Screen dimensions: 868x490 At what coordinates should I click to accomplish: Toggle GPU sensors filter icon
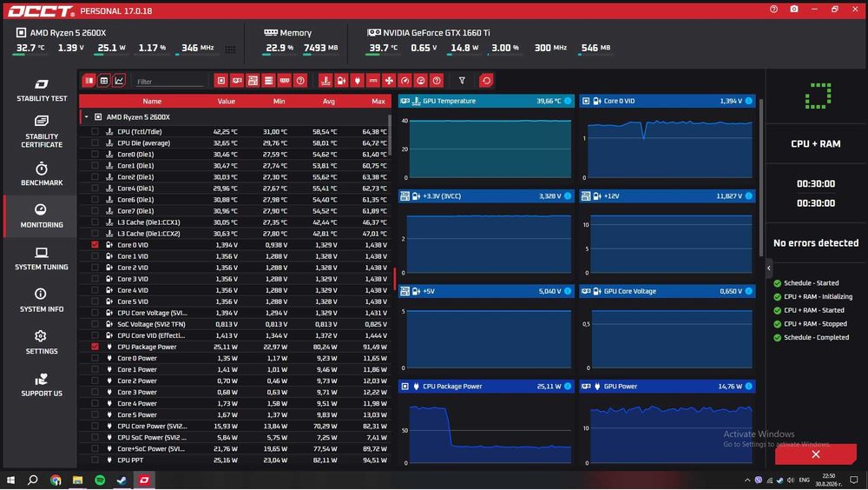coord(237,81)
